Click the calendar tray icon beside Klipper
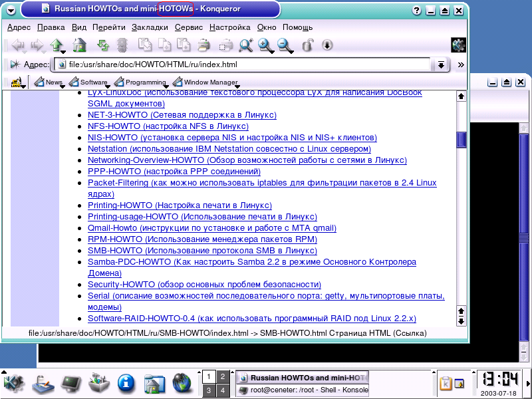 (459, 384)
